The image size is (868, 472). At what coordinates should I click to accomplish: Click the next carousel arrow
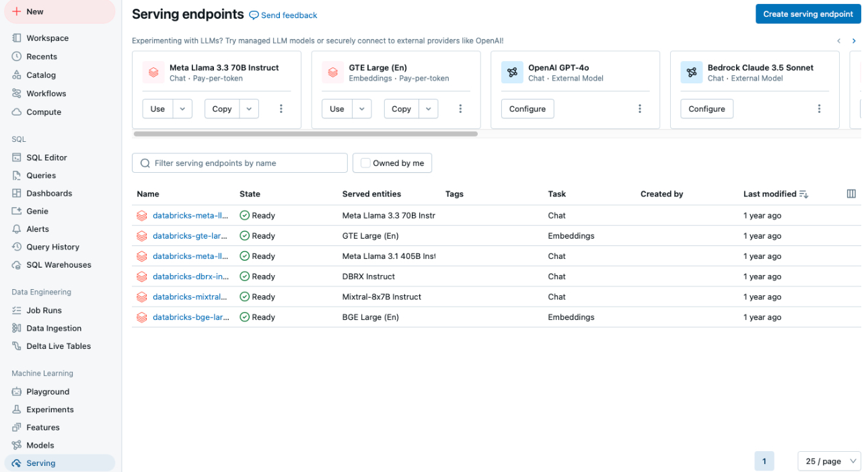coord(854,41)
